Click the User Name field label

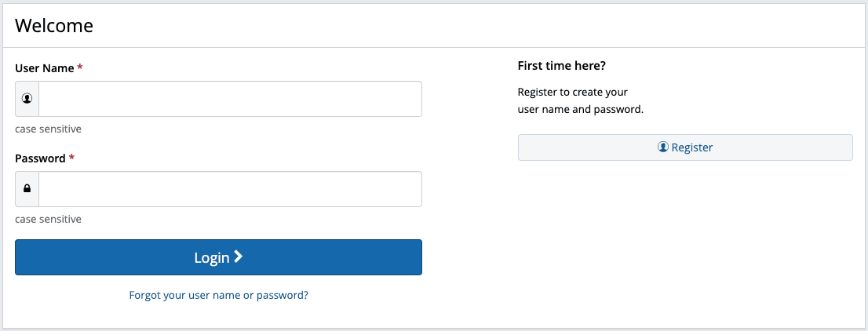click(44, 68)
